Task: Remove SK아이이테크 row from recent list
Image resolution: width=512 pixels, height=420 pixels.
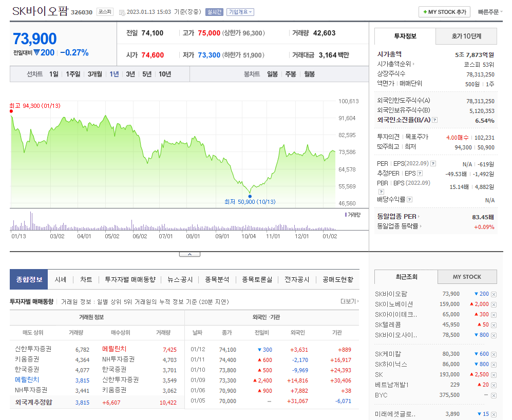Action: click(x=494, y=315)
